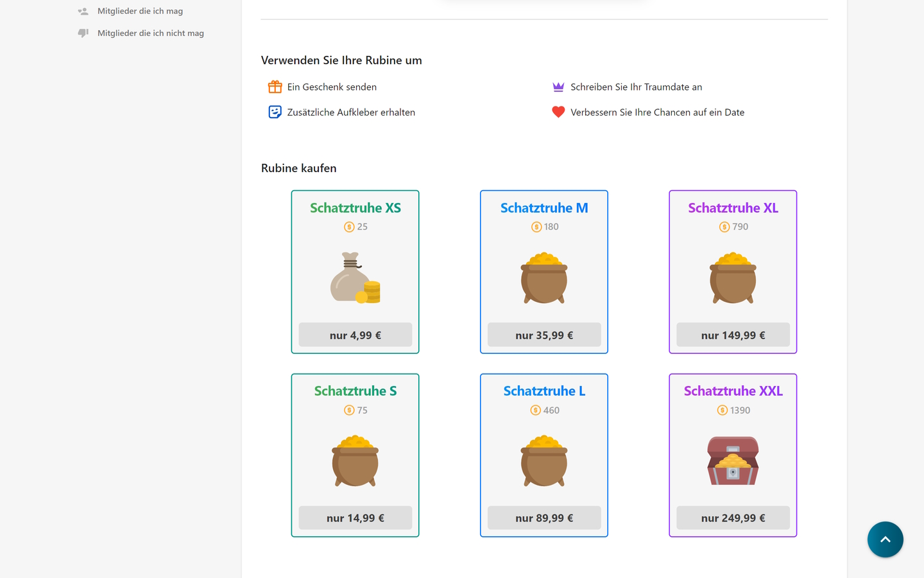Screen dimensions: 924x578
Task: Click the scroll-to-top arrow button
Action: click(x=885, y=539)
